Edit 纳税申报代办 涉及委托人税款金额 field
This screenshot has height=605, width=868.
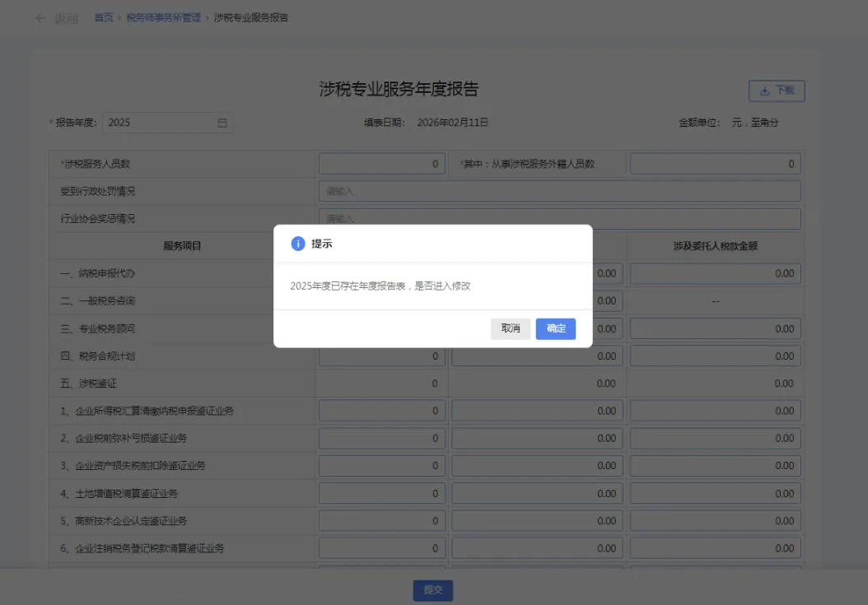(x=715, y=273)
